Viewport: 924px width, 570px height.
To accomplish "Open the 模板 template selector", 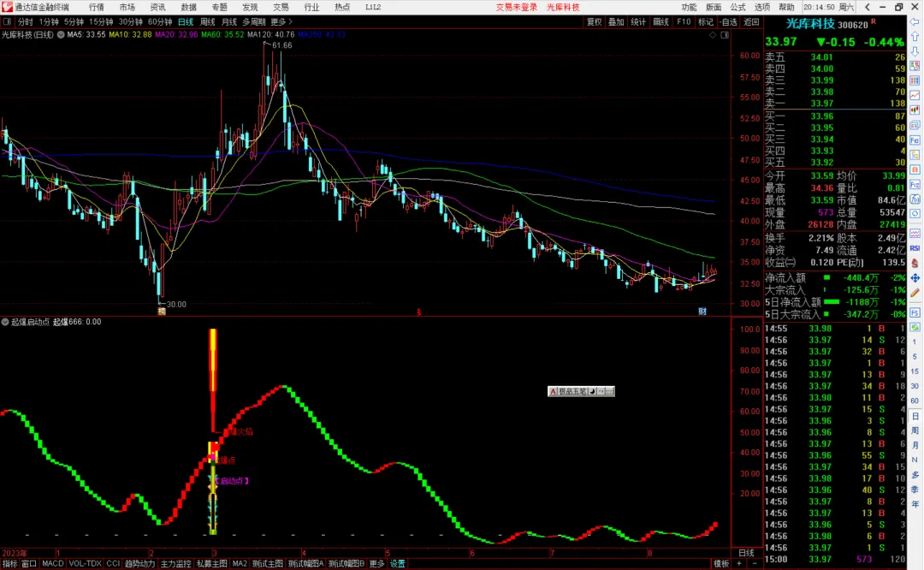I will click(x=721, y=564).
